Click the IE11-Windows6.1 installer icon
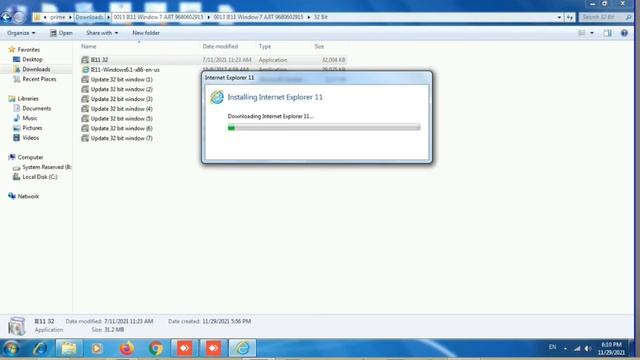Viewport: 640px width, 360px height. click(x=85, y=70)
